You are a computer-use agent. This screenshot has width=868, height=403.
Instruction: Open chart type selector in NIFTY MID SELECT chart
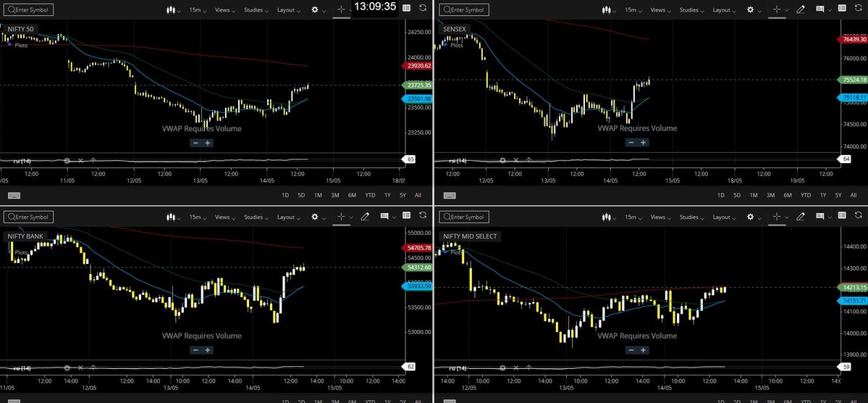tap(609, 217)
